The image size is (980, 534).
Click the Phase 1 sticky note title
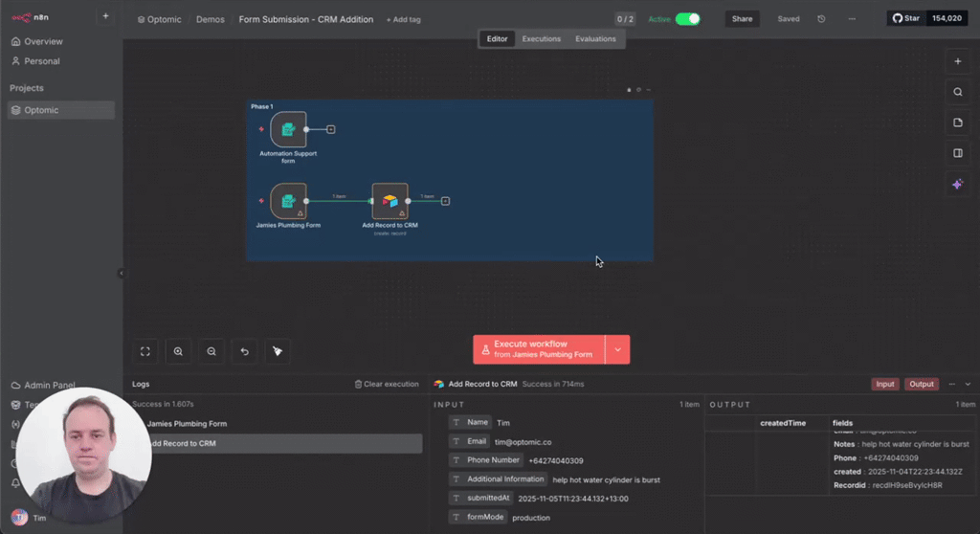click(262, 106)
